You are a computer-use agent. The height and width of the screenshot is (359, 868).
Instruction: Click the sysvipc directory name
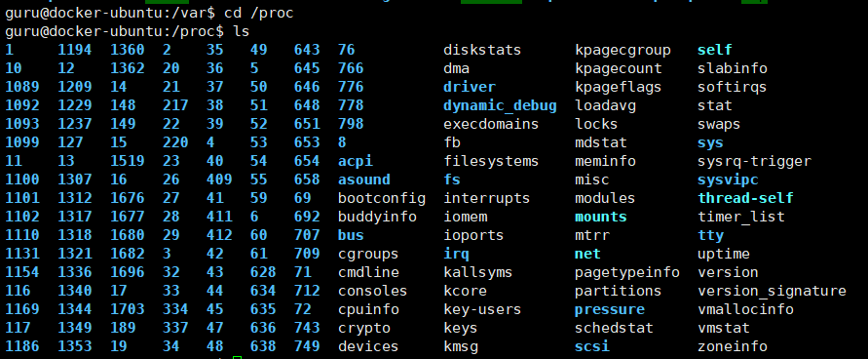[x=728, y=180]
